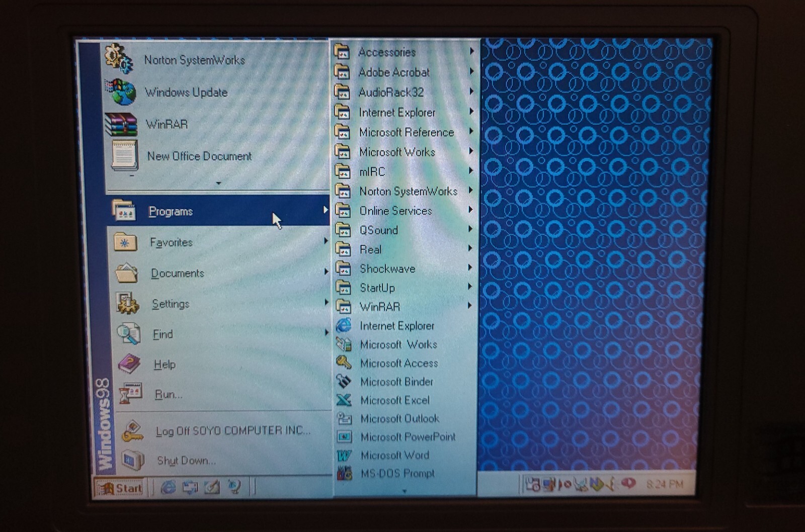Click down arrow at bottom of Programs submenu
Screen dimensions: 805x532
(x=405, y=491)
